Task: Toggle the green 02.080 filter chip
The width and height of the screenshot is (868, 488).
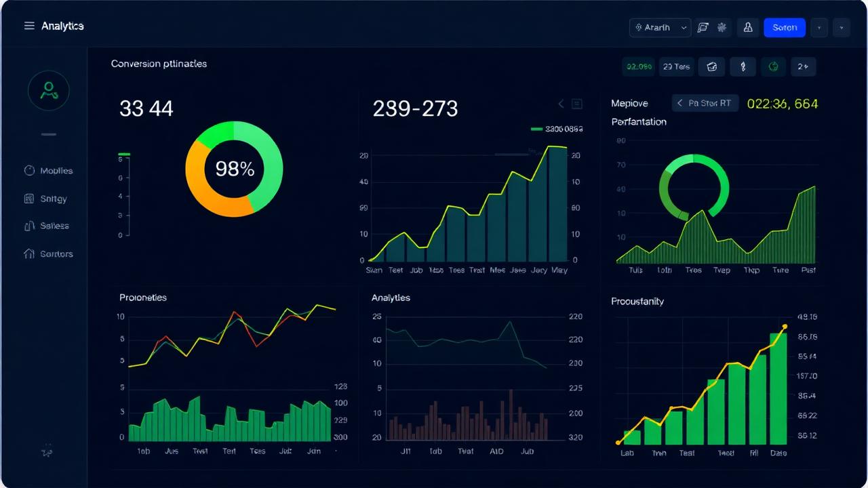Action: point(639,66)
